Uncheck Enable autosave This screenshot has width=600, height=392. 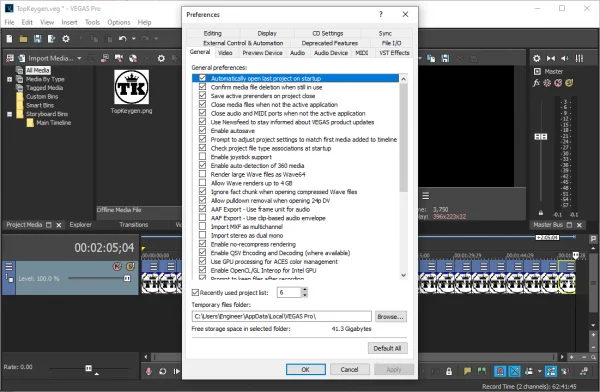[x=202, y=131]
